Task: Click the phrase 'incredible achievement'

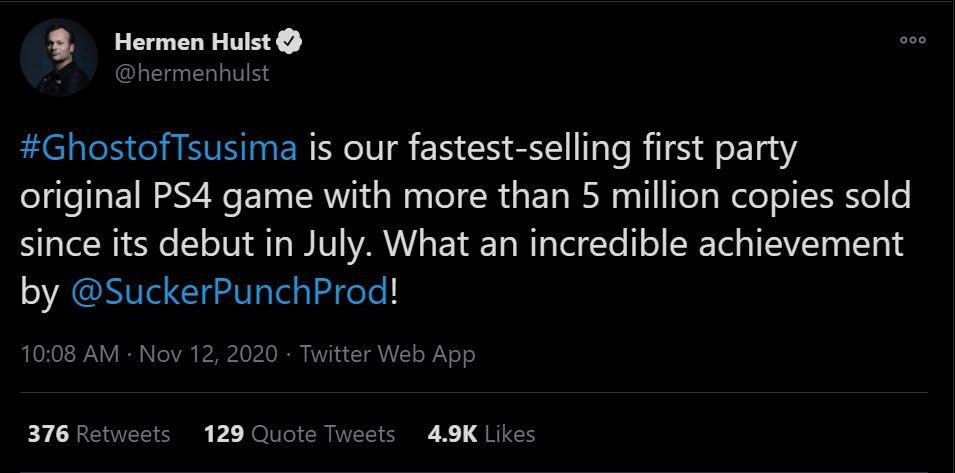Action: tap(703, 244)
